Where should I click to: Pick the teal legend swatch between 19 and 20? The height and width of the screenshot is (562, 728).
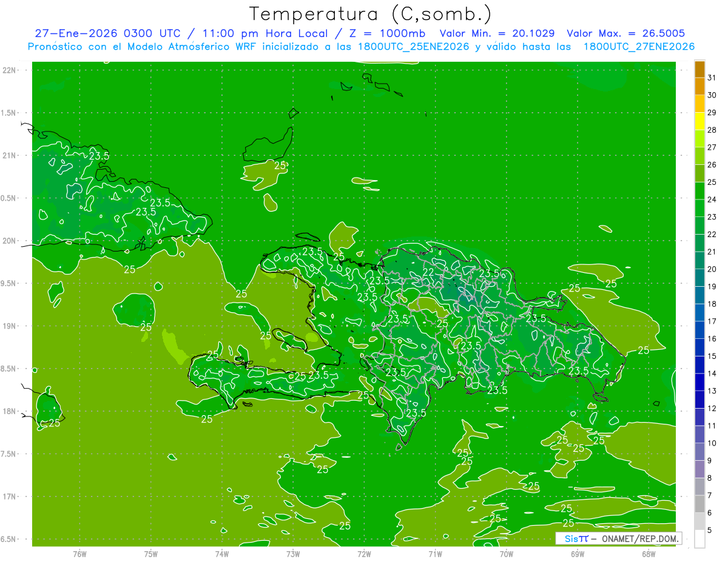(700, 278)
